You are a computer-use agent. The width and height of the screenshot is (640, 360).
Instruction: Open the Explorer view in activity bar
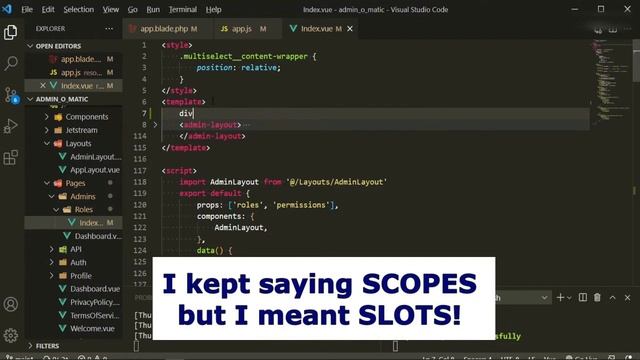(x=11, y=33)
